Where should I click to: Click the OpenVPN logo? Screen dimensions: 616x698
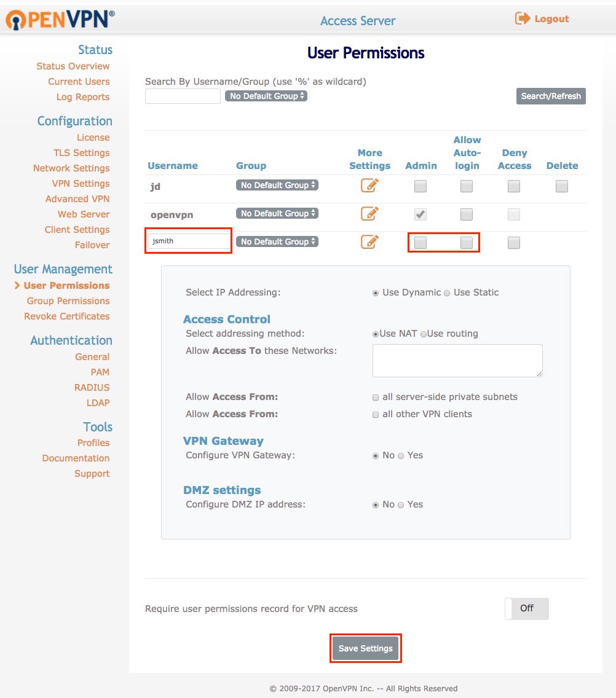60,19
